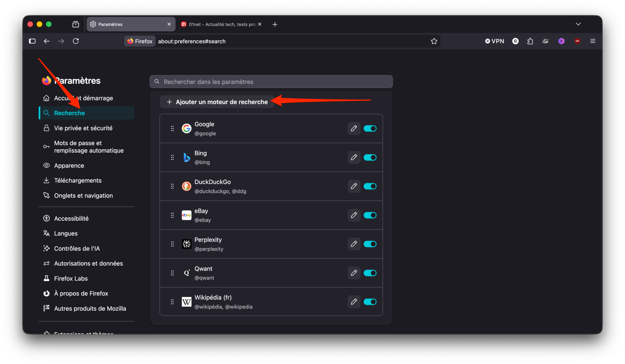Screen dimensions: 625x364
Task: Close the Paramètres tab
Action: coord(169,24)
